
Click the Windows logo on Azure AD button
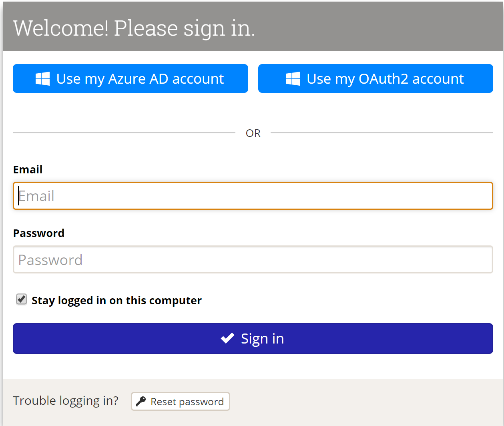coord(42,79)
